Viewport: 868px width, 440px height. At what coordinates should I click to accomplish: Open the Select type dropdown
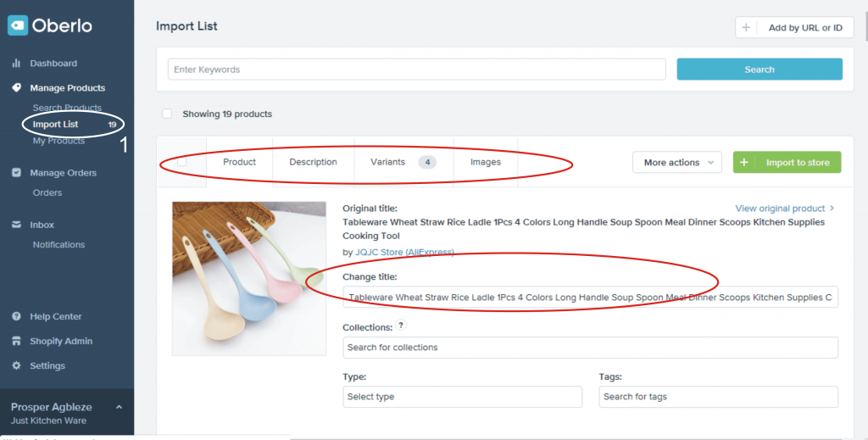click(462, 397)
